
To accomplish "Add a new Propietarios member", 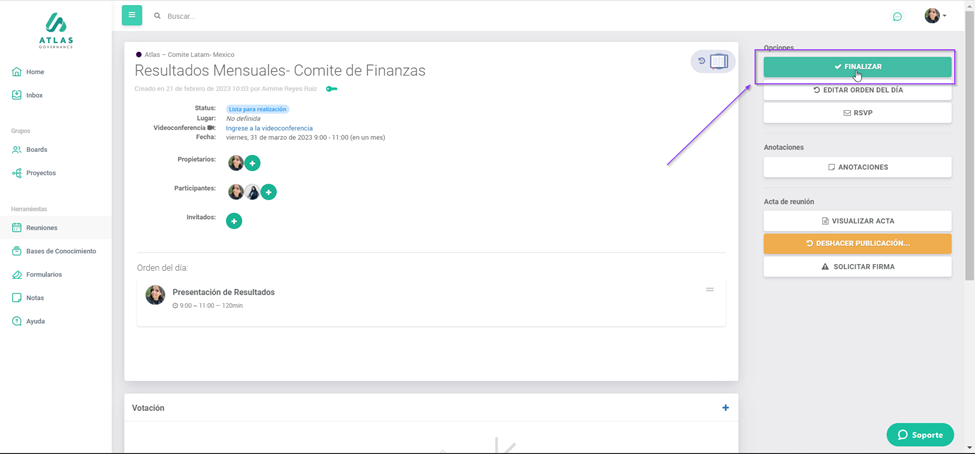I will [x=253, y=163].
